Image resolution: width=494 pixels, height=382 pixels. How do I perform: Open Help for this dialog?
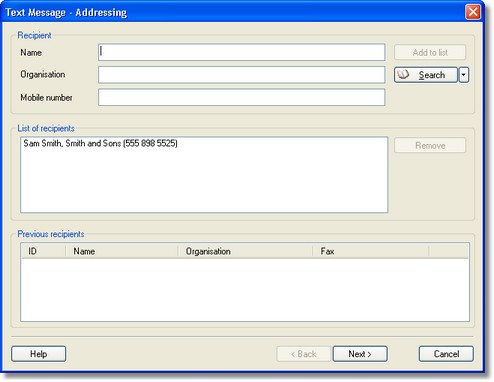(38, 354)
